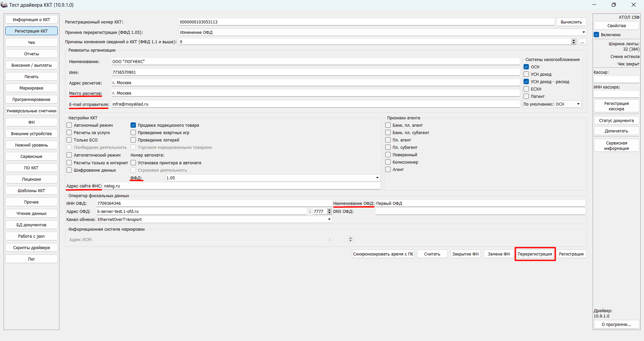Disable the Включено device checkbox
Screen dimensions: 644x341
point(596,35)
